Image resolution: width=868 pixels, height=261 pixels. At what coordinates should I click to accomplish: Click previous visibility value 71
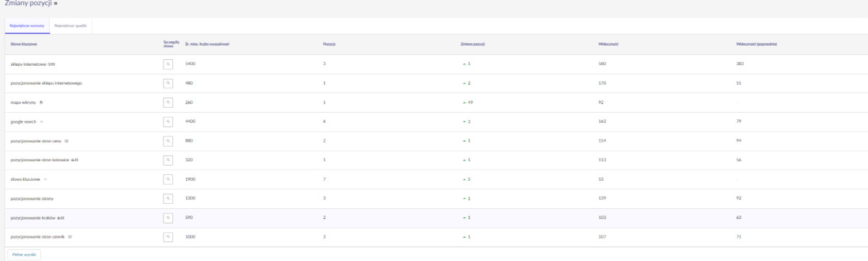[x=739, y=236]
